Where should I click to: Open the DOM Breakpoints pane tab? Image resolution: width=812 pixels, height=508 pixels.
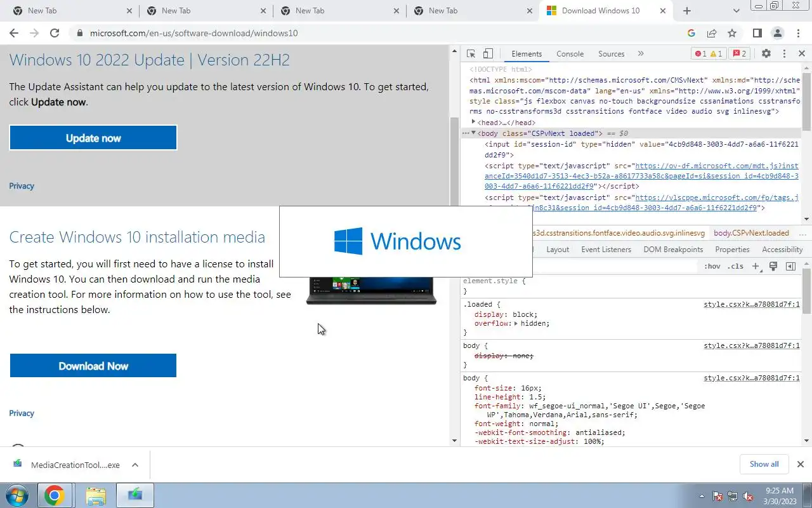click(x=673, y=250)
